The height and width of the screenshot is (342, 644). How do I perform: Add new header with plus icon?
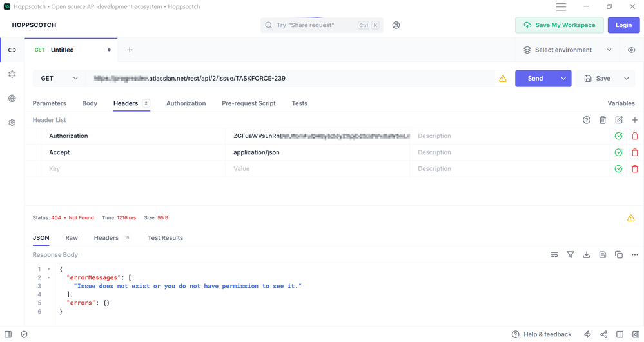[x=634, y=120]
